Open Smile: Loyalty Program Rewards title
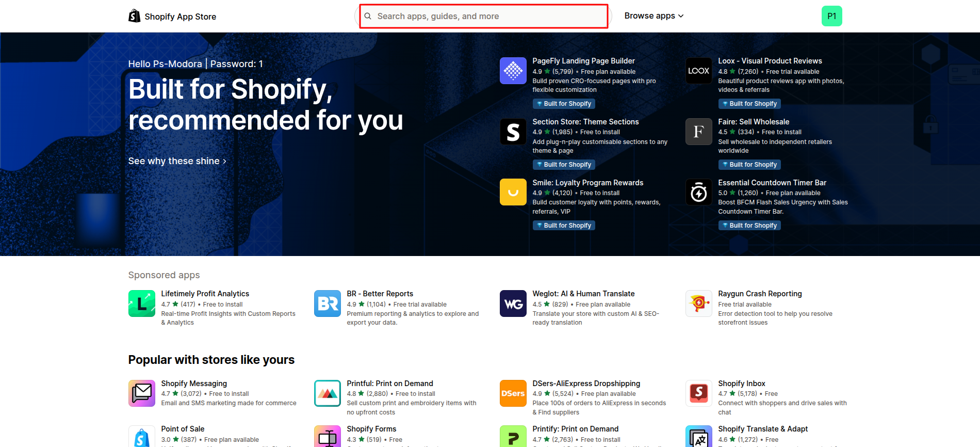Viewport: 980px width, 447px height. coord(587,183)
